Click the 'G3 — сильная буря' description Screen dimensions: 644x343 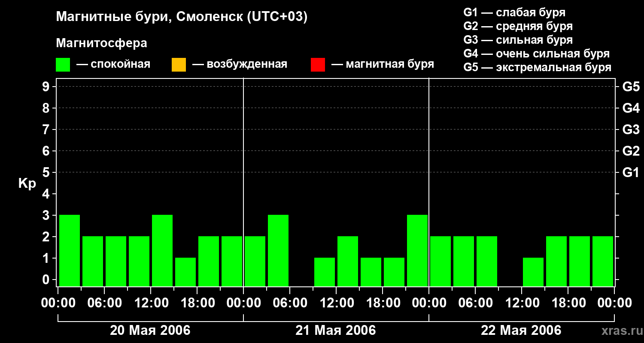[518, 40]
